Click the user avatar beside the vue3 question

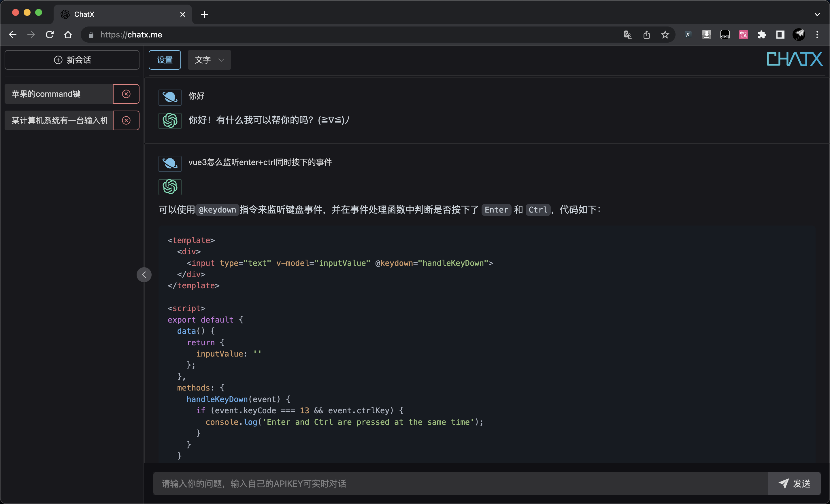[x=170, y=164]
